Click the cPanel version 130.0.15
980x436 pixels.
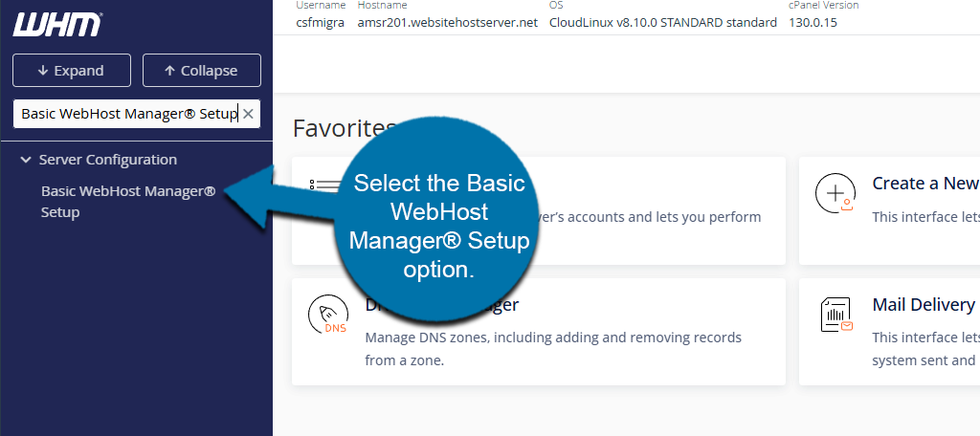[x=813, y=22]
